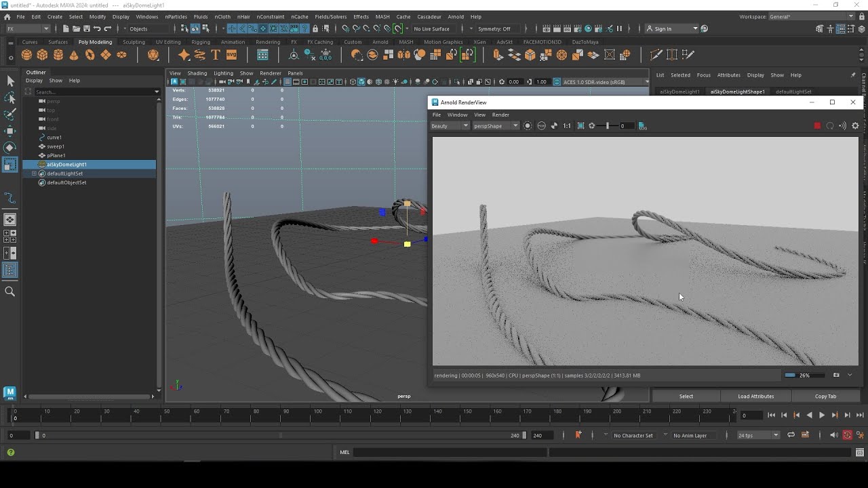Click the 1:1 zoom in Arnold RenderView
Screen dimensions: 868x488
click(567, 125)
